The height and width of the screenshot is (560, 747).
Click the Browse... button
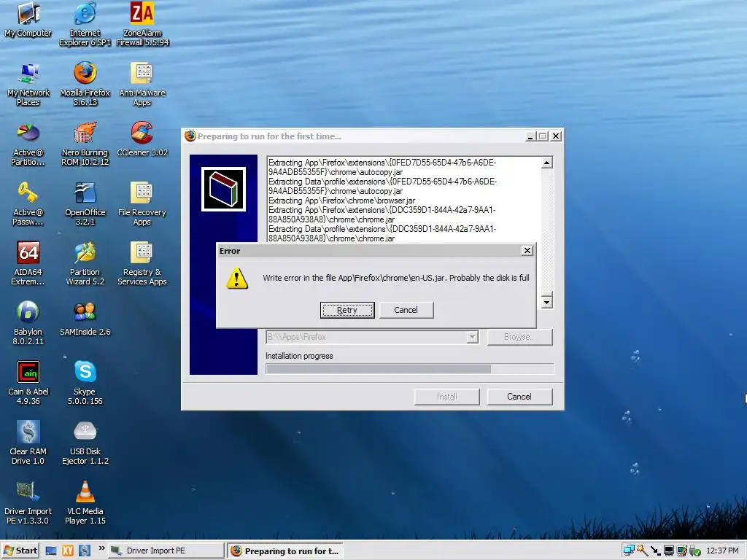[519, 337]
